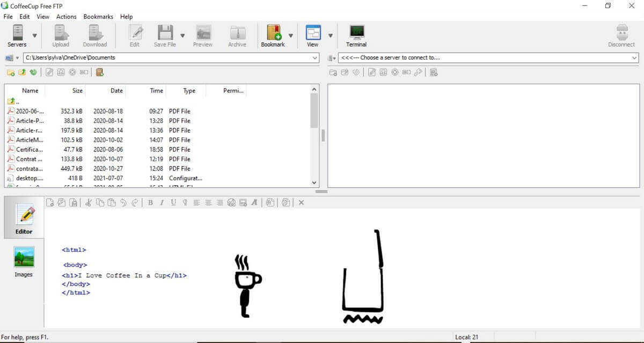Open the Bookmarks menu

[98, 17]
